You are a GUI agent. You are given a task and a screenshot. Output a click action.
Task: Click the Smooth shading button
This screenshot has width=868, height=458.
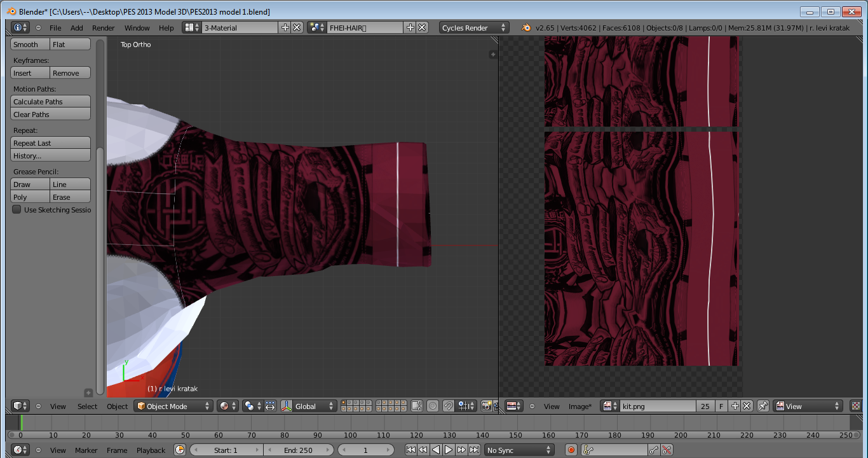[31, 45]
